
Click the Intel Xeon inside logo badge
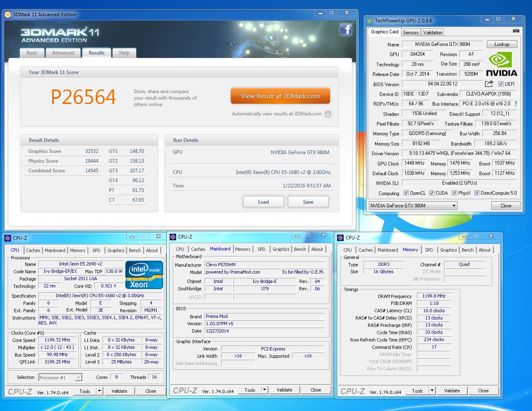point(144,275)
